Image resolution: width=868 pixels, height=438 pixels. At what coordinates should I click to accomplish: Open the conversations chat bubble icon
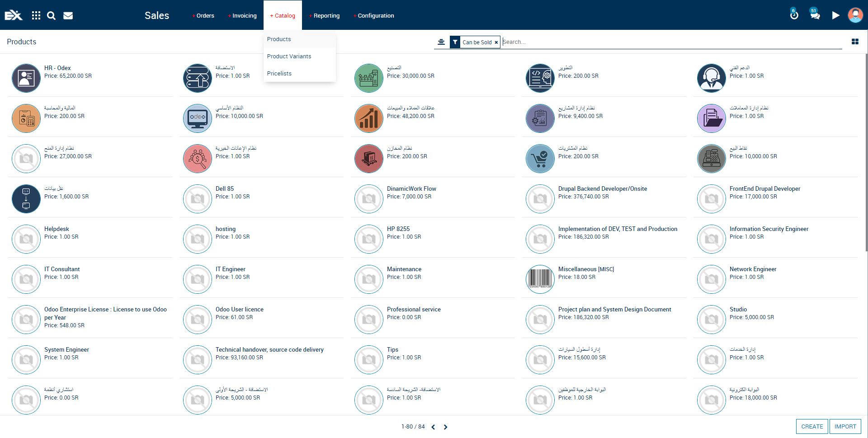click(815, 14)
